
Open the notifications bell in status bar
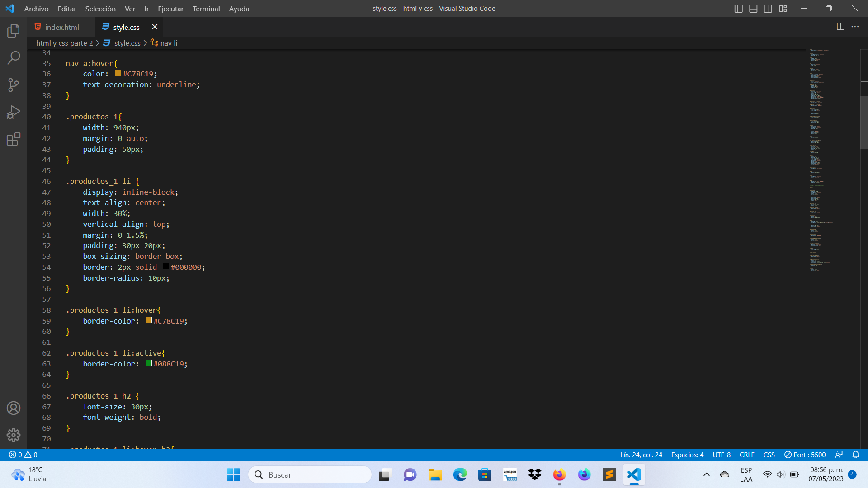tap(856, 455)
